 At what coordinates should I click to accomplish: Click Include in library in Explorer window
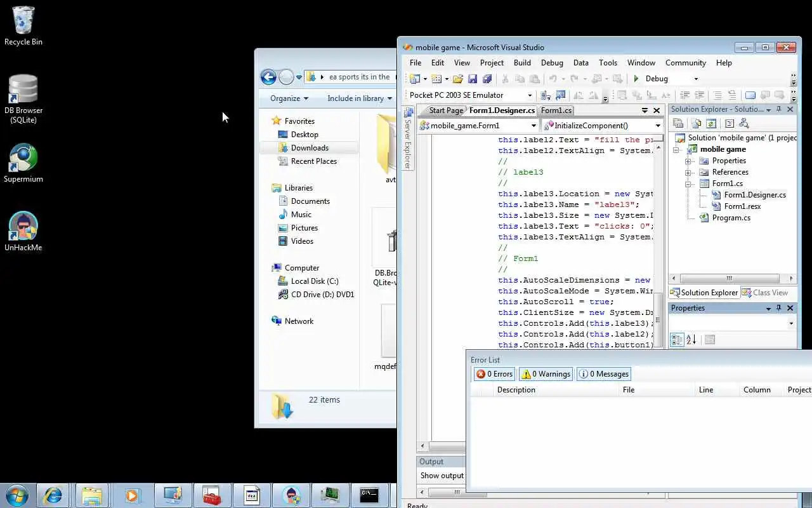360,98
